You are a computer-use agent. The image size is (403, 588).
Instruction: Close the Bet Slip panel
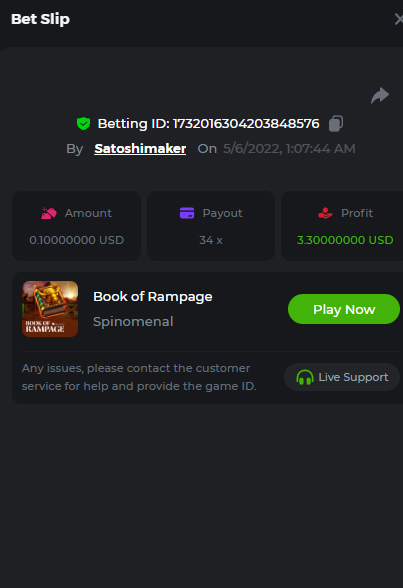click(399, 19)
